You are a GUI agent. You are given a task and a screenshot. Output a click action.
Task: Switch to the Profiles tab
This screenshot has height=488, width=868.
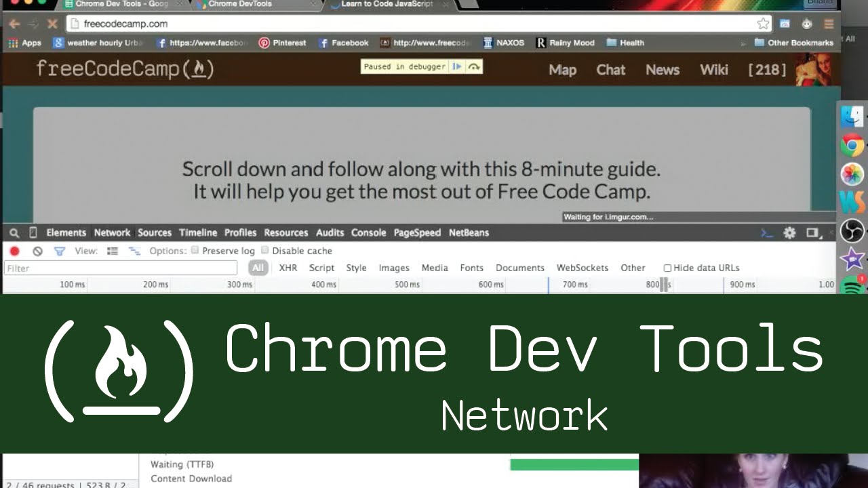[x=241, y=232]
